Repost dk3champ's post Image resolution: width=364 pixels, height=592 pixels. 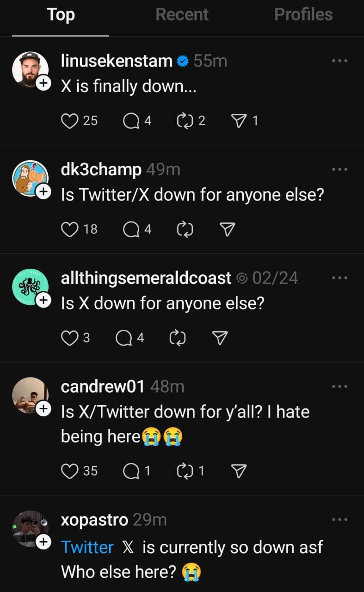(x=185, y=229)
